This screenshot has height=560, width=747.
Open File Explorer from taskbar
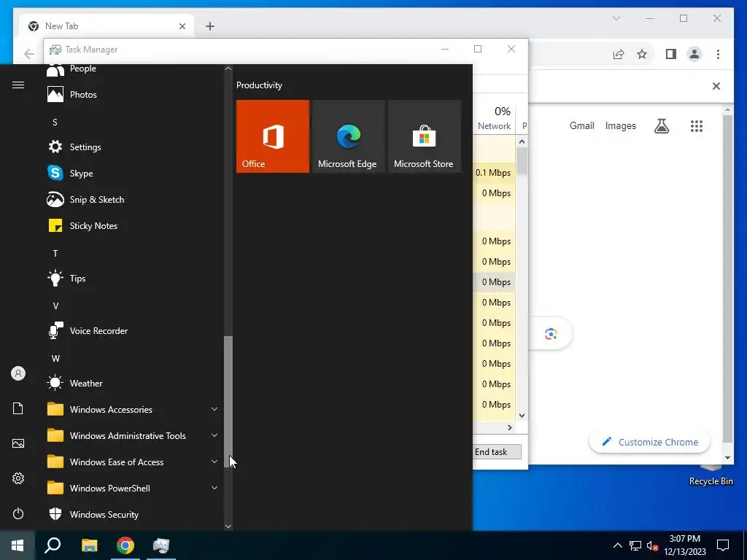point(89,545)
